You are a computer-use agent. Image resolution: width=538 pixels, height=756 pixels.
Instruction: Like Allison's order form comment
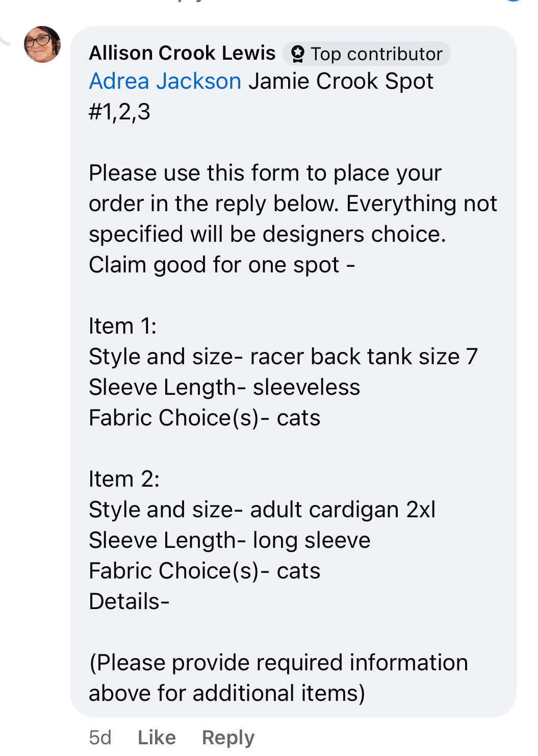[x=157, y=737]
